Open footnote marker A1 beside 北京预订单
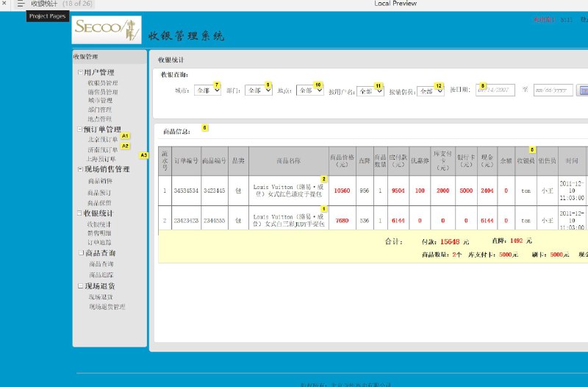 [x=125, y=136]
